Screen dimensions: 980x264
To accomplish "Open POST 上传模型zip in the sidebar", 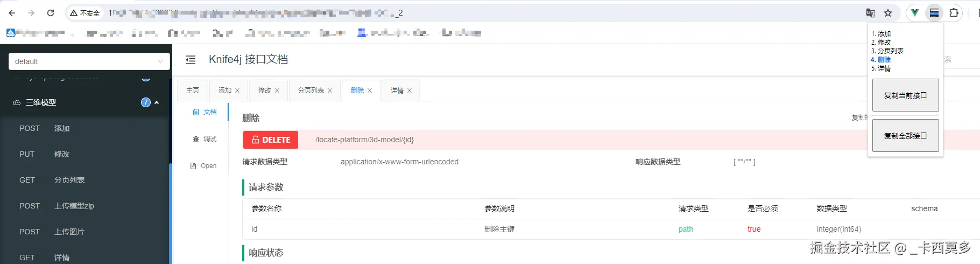I will pyautogui.click(x=85, y=206).
